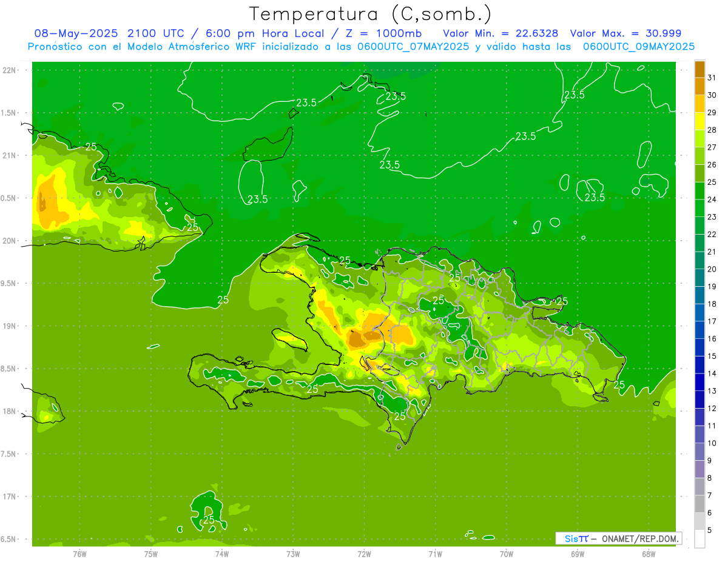Click the "17N" latitude label
This screenshot has width=728, height=562.
coord(8,497)
